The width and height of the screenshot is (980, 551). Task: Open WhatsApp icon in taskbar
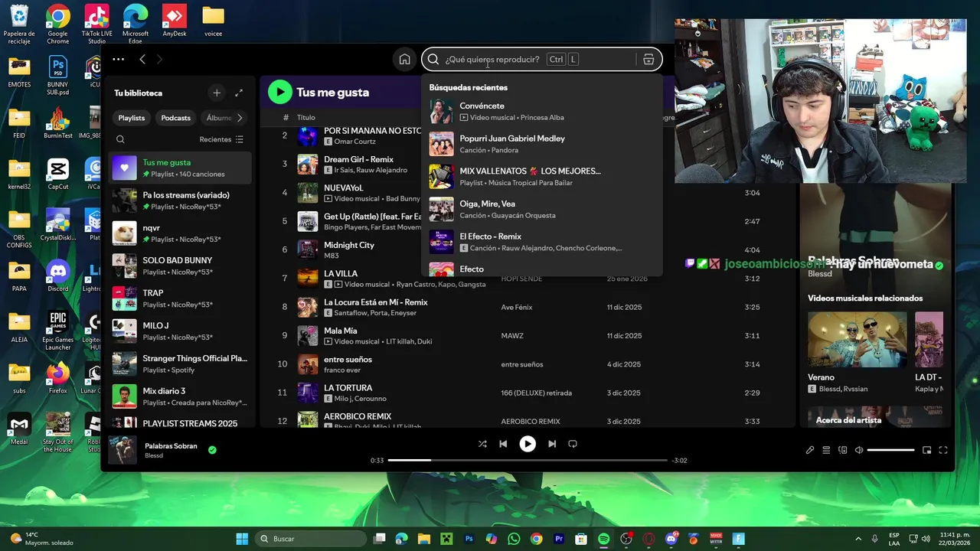pos(514,539)
